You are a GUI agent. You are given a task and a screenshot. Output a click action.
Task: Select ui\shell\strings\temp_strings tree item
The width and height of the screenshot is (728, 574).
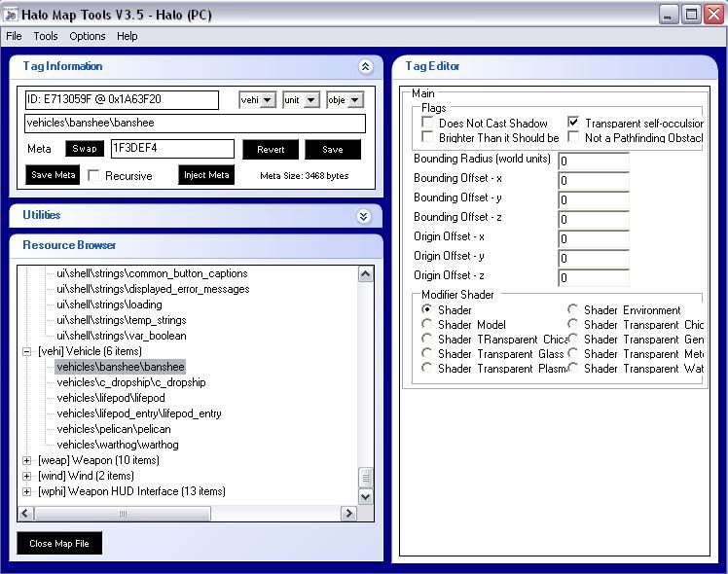click(122, 320)
